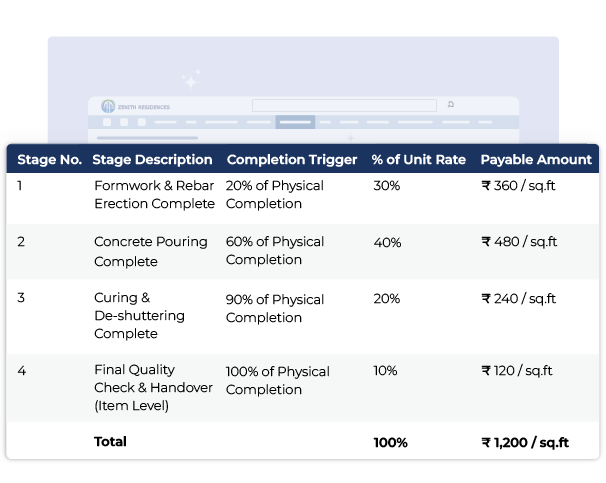Select Formwork & Rebar Erection Complete row

click(153, 195)
